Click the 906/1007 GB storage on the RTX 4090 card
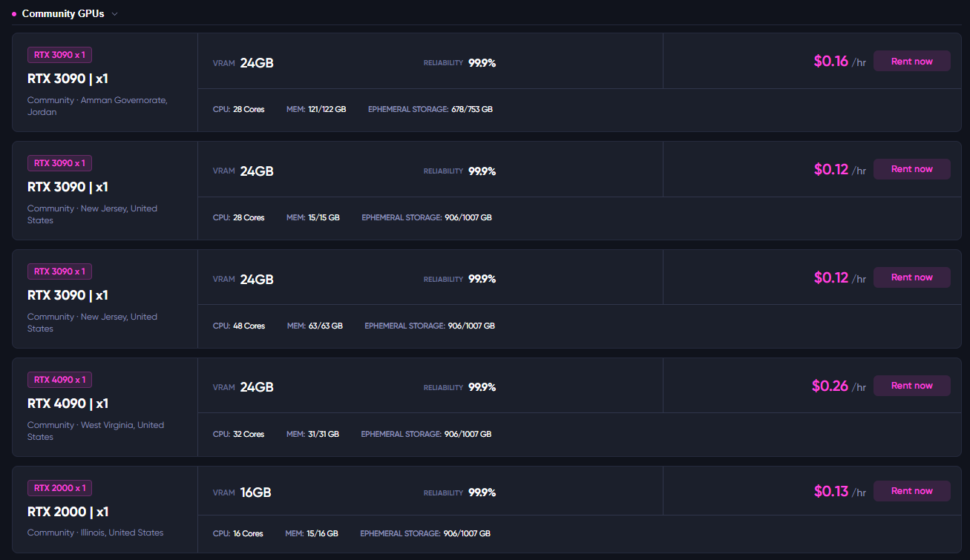970x560 pixels. (468, 435)
